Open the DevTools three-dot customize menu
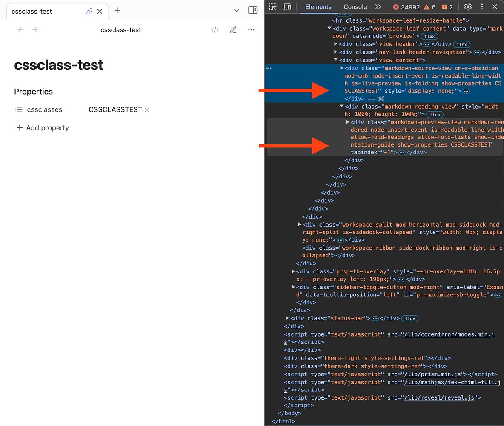Viewport: 504px width, 426px height. 482,7
